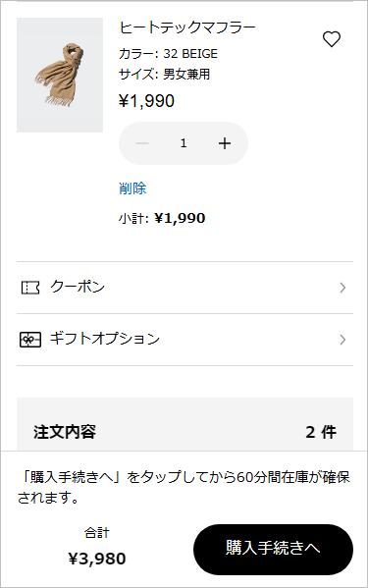Increase quantity with the plus icon
368x588 pixels.
(225, 143)
